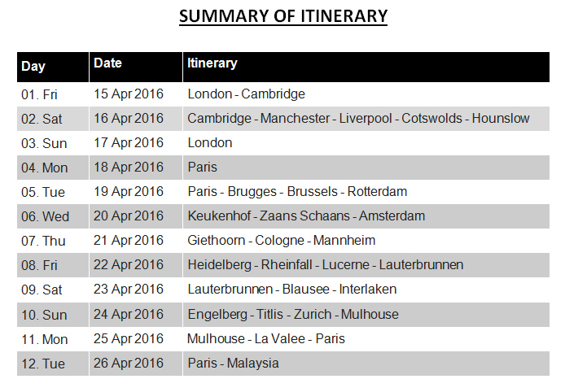This screenshot has width=565, height=392.
Task: Select the Mulhouse - La Valee - Paris cell
Action: (366, 339)
